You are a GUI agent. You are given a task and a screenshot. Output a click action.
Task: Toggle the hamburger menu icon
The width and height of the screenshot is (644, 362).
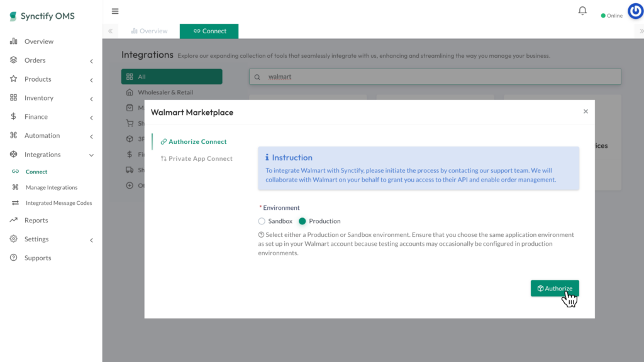point(115,11)
